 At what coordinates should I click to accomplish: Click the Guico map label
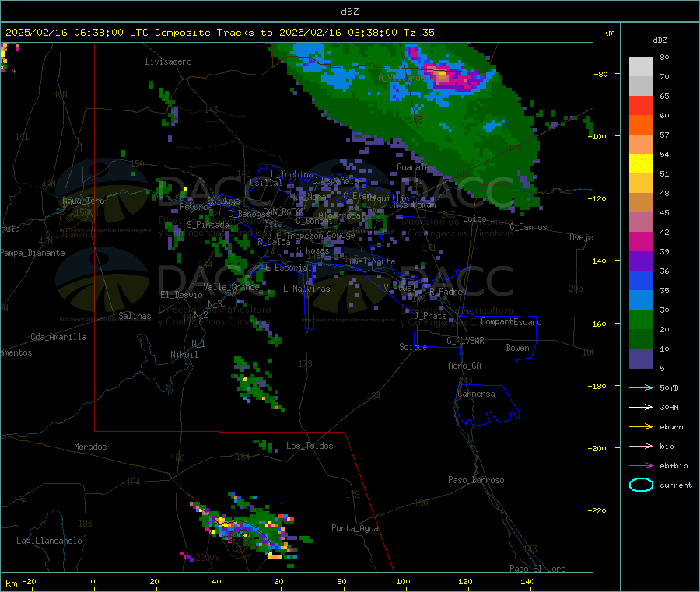[x=474, y=219]
